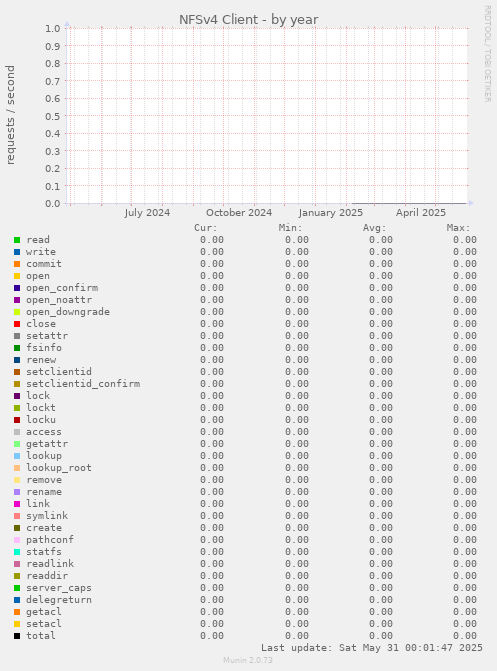Click the Munin 2.0.73 footer text

pos(248,660)
